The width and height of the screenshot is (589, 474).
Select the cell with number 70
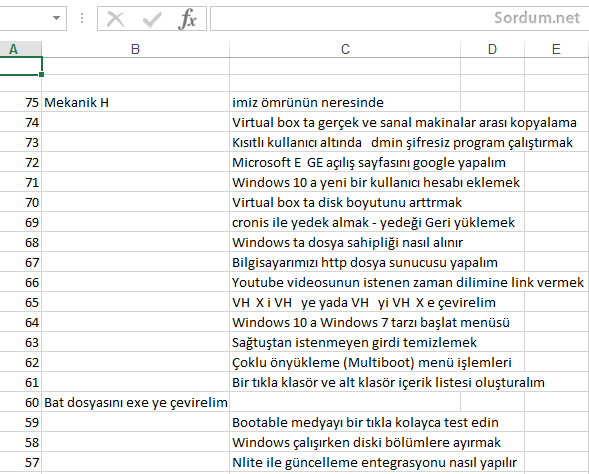click(x=21, y=202)
